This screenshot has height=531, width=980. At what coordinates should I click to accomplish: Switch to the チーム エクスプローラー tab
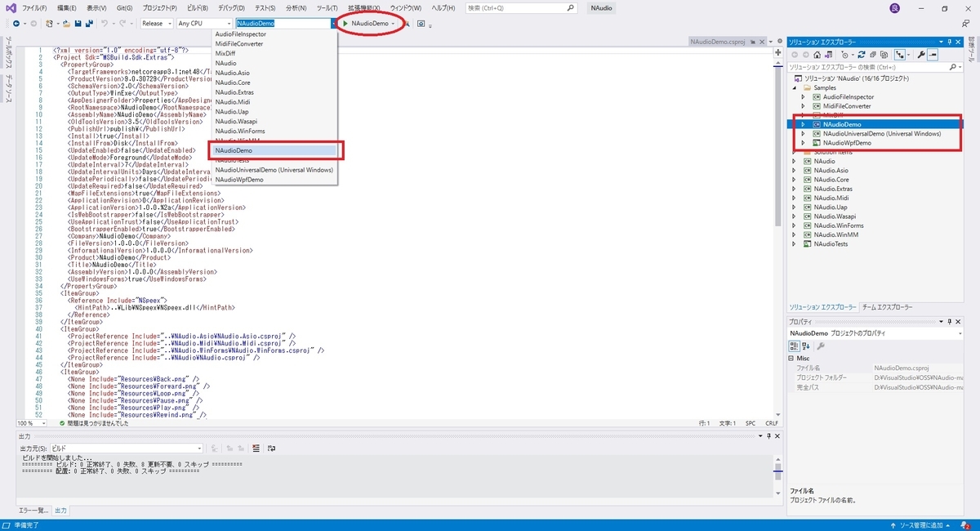888,307
